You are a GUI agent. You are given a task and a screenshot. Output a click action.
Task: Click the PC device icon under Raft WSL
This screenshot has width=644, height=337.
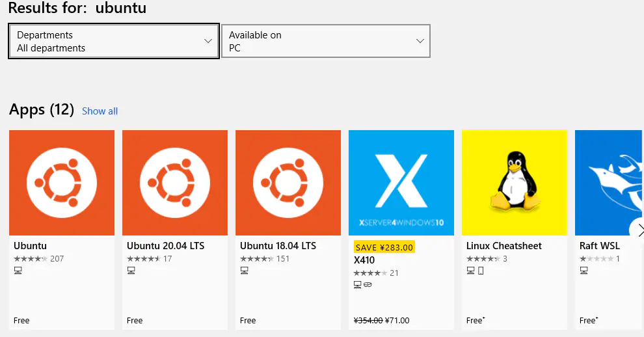click(x=584, y=271)
